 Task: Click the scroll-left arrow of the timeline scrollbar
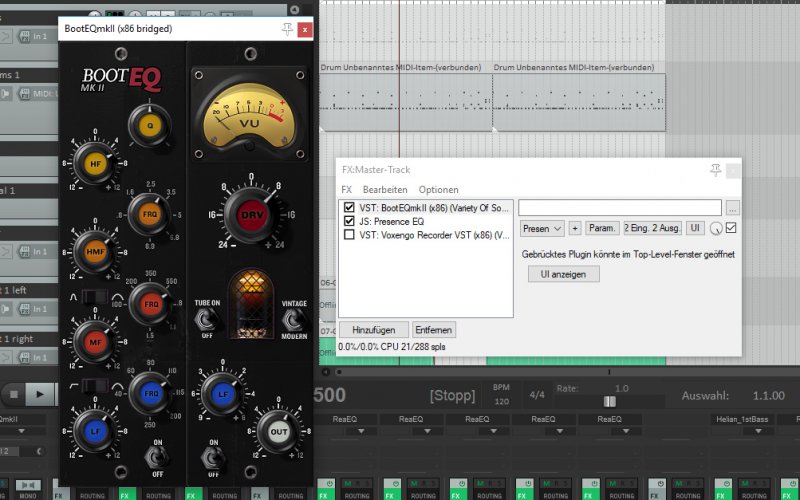click(326, 372)
